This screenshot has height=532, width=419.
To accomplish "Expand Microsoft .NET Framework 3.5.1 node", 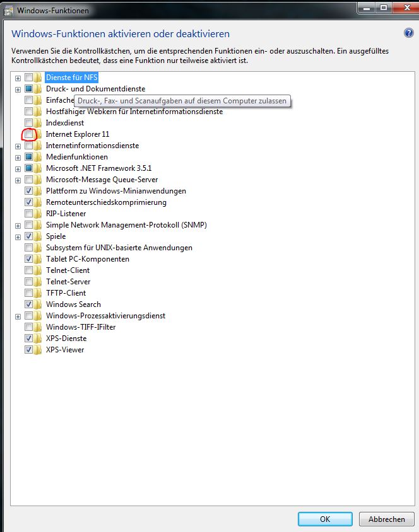I will click(x=18, y=169).
